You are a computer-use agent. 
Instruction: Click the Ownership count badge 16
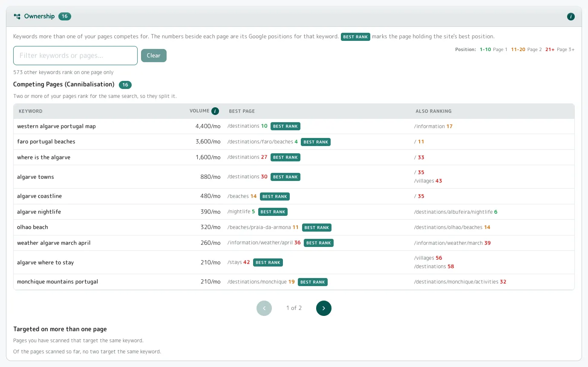65,17
